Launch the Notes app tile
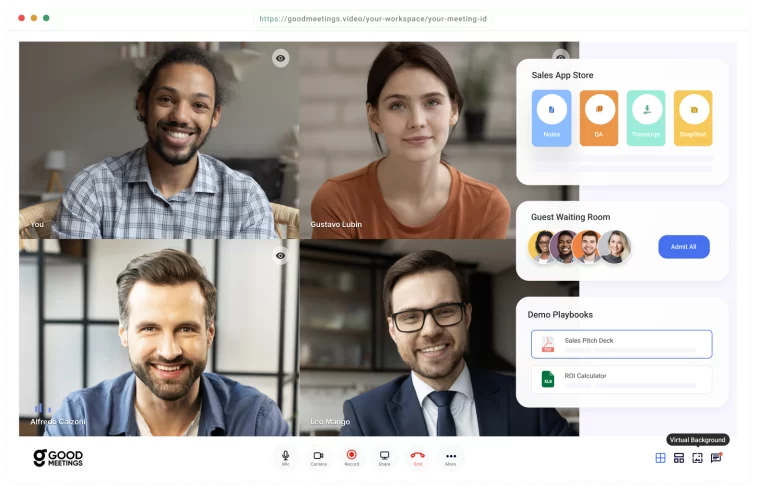 click(x=551, y=118)
